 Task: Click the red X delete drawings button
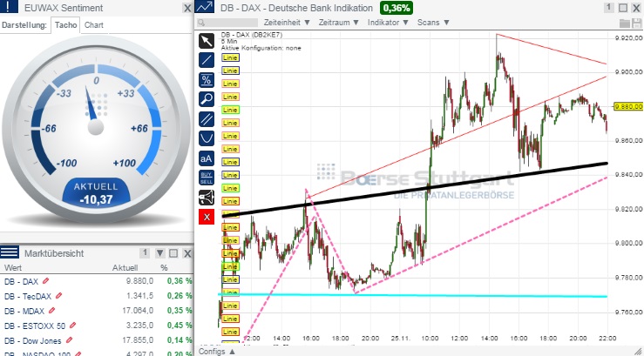coord(207,217)
